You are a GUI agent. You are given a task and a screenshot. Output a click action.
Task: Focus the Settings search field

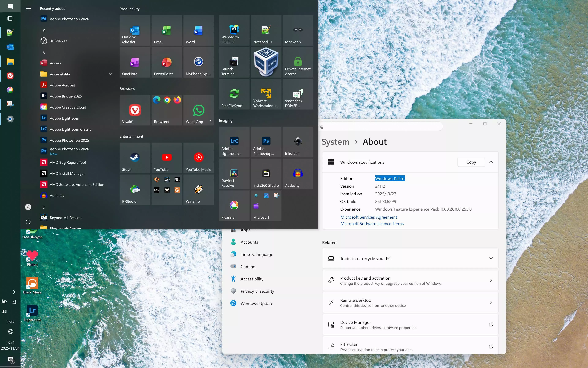(x=380, y=126)
